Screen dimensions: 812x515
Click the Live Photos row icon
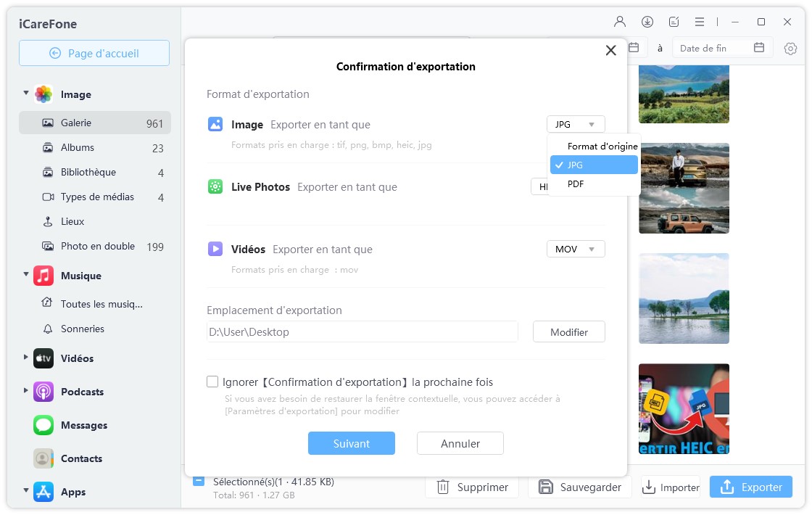(x=215, y=186)
